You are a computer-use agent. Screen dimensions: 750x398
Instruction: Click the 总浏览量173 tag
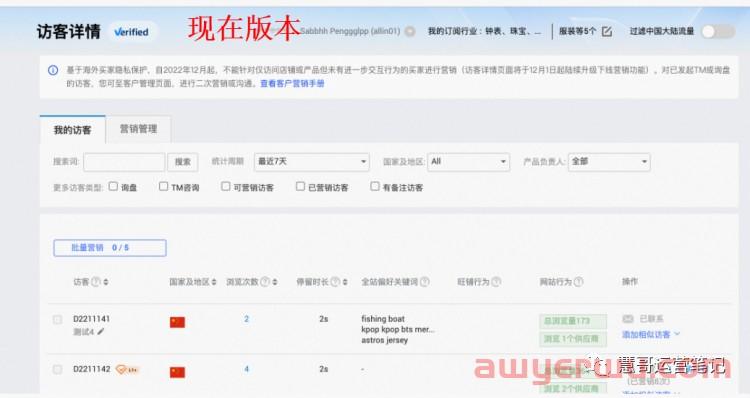pos(573,321)
